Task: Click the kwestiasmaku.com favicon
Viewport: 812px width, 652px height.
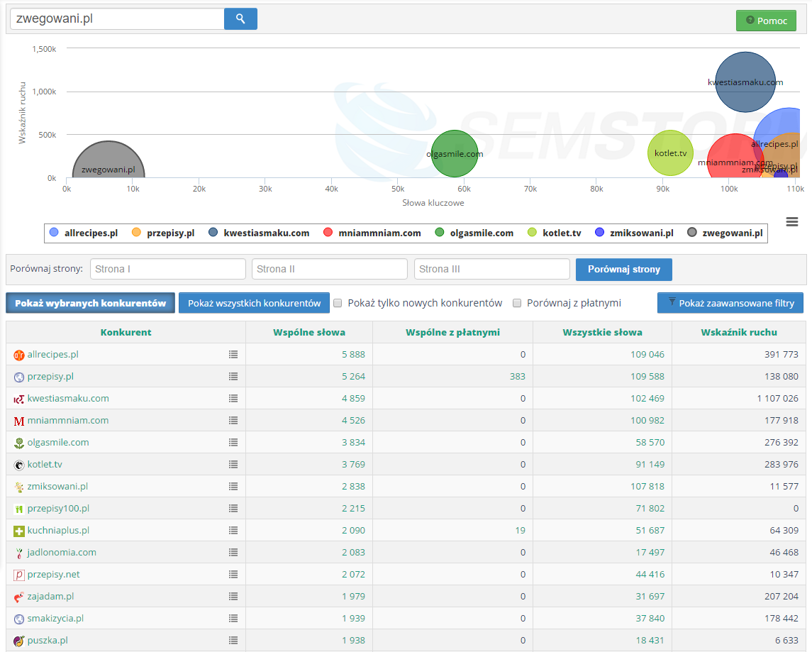Action: tap(19, 399)
